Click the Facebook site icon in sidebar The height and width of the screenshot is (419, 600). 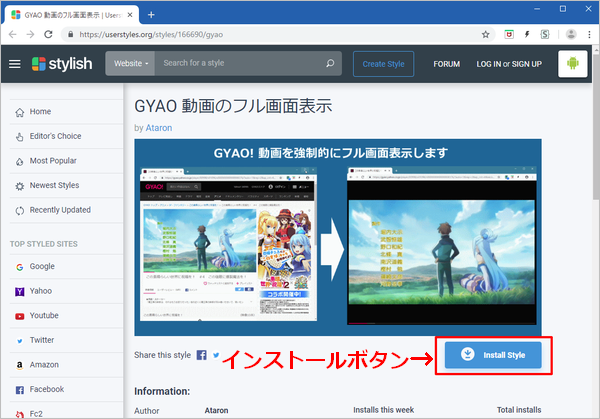point(20,390)
